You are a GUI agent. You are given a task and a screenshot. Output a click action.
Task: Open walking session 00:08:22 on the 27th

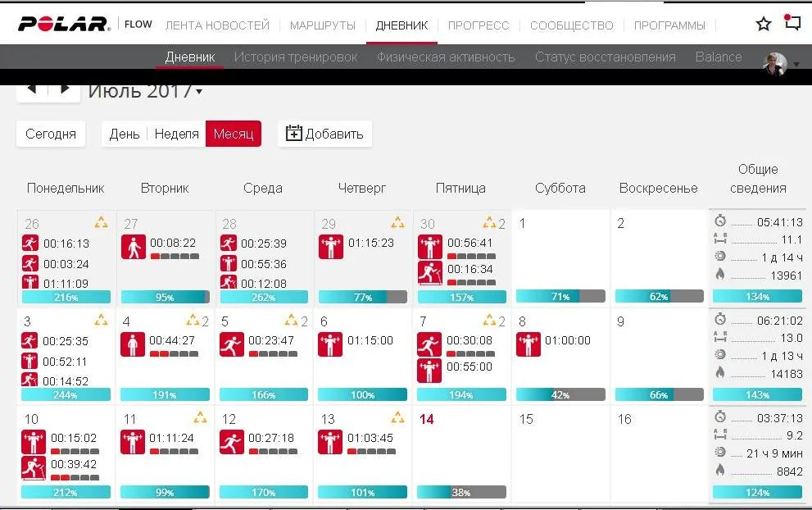pos(160,247)
